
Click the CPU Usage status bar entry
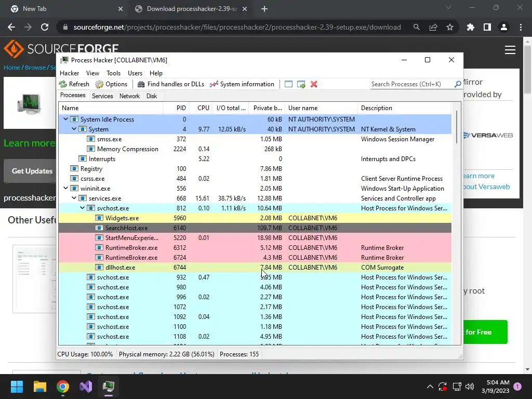coord(85,354)
